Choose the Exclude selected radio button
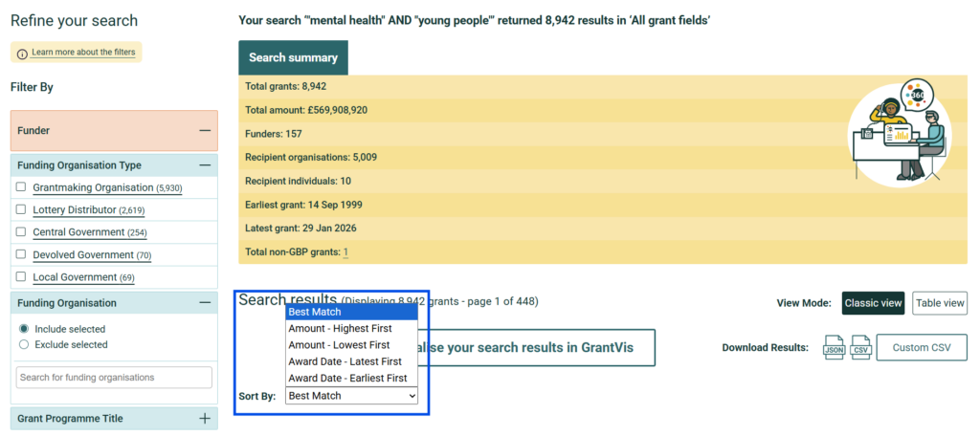 click(25, 344)
